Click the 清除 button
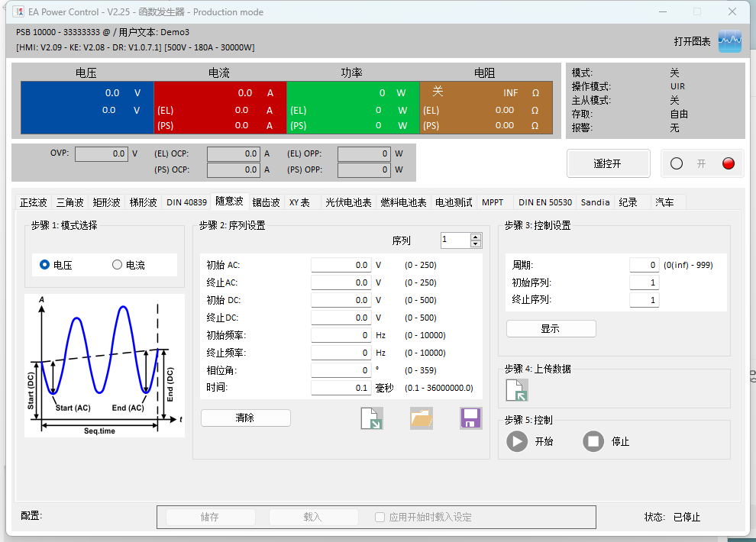Image resolution: width=756 pixels, height=542 pixels. point(245,418)
